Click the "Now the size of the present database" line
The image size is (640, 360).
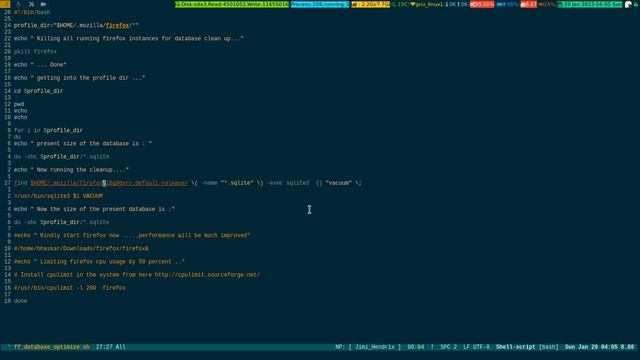click(94, 209)
